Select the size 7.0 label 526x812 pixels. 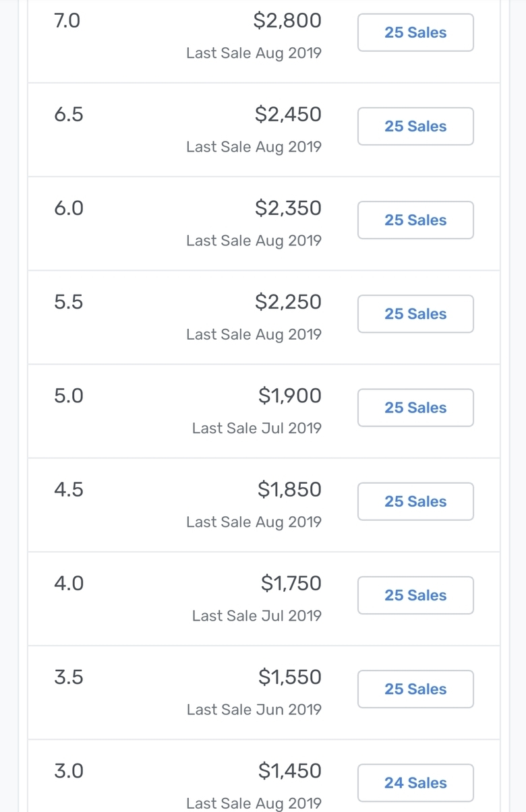(x=67, y=21)
